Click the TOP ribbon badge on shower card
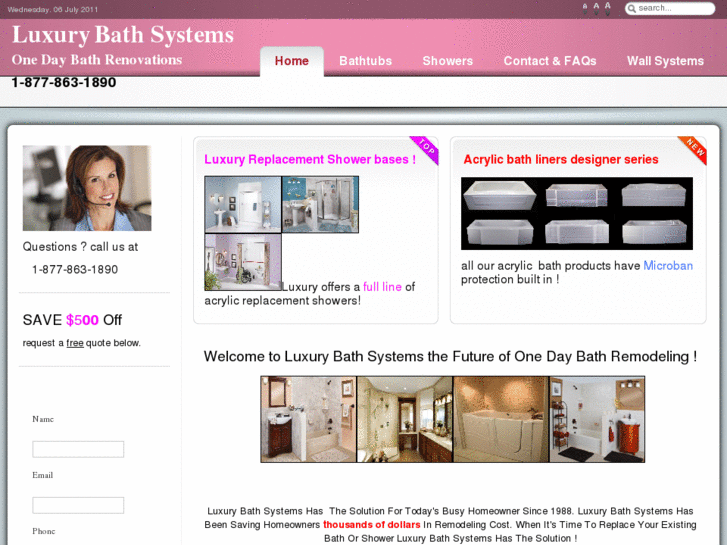 tap(425, 149)
